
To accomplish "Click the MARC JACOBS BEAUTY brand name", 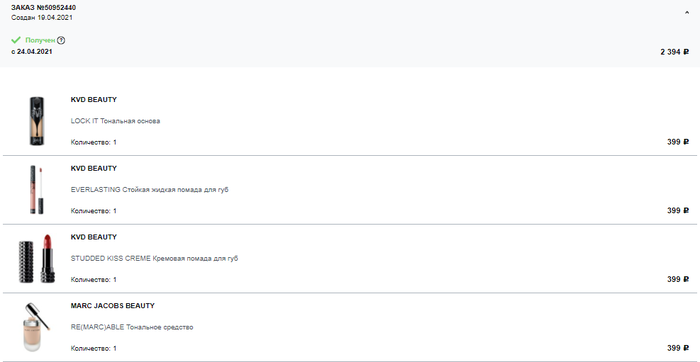I will [x=112, y=306].
